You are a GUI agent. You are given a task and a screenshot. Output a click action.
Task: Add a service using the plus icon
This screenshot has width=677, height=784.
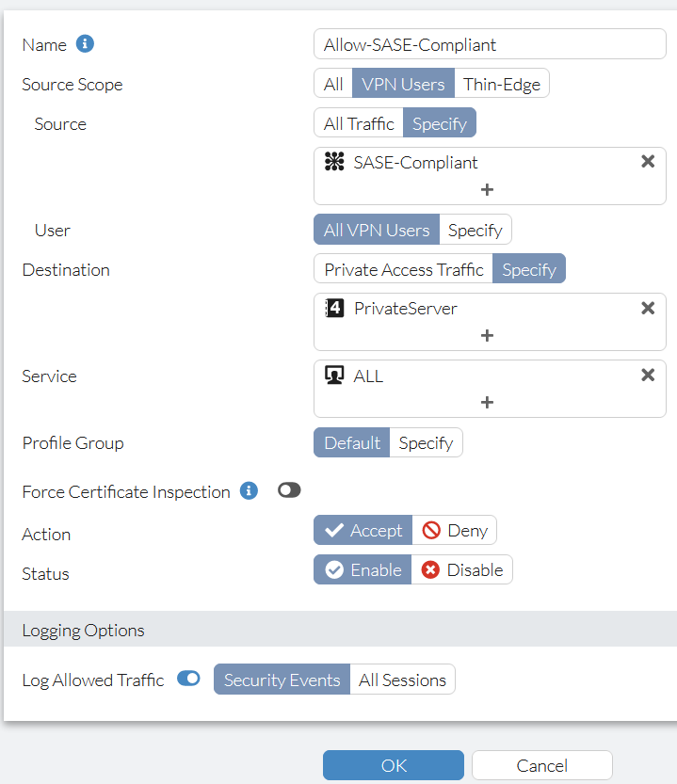pyautogui.click(x=489, y=403)
